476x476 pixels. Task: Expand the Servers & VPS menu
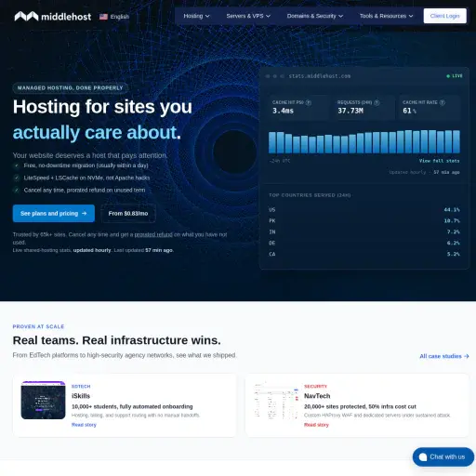tap(248, 16)
